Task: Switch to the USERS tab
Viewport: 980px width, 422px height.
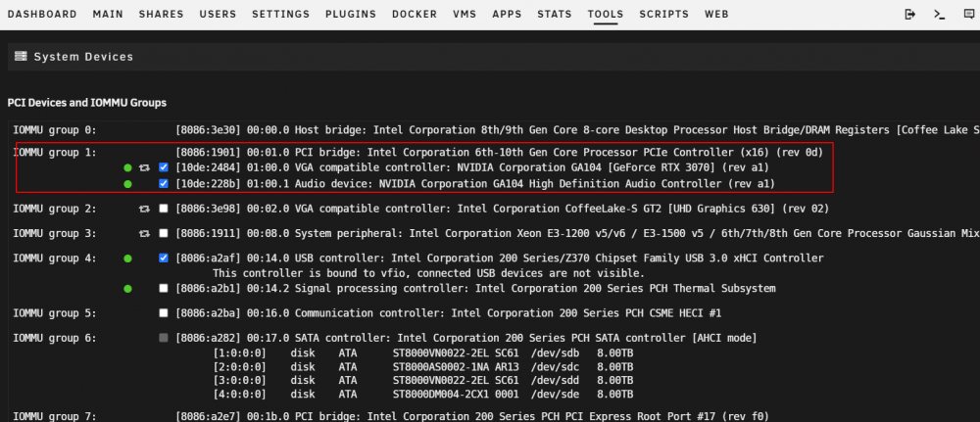Action: click(219, 14)
